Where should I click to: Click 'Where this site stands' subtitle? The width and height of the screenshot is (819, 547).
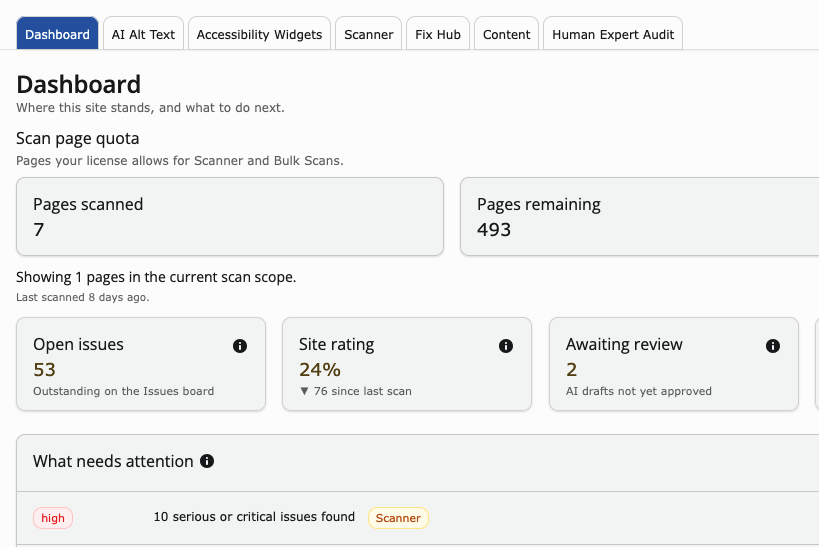click(x=150, y=108)
